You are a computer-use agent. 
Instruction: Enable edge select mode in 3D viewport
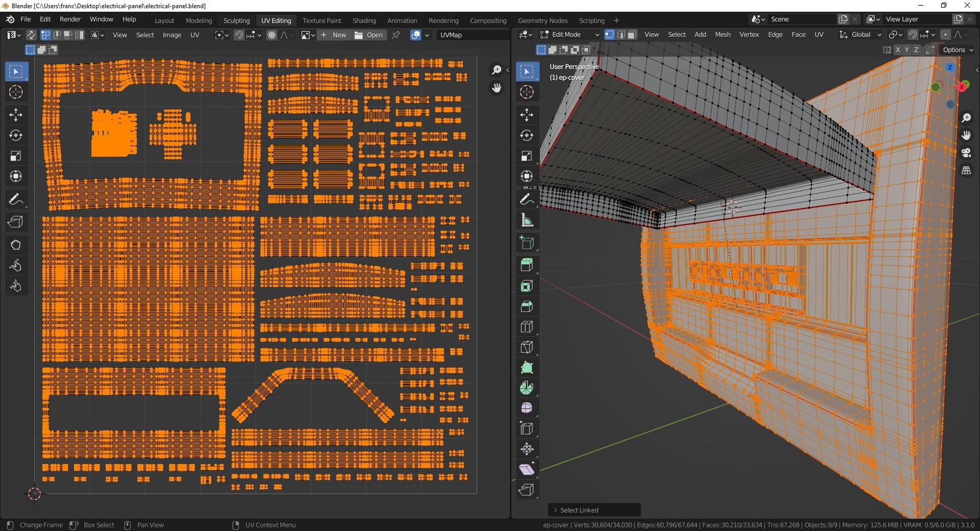pyautogui.click(x=621, y=35)
